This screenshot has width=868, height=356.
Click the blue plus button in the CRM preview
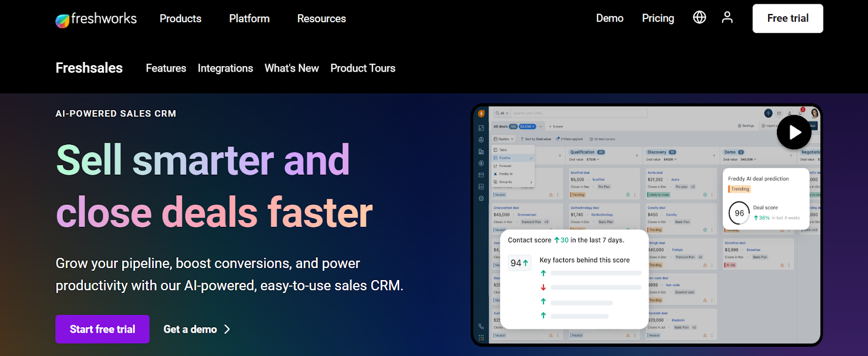tap(768, 113)
